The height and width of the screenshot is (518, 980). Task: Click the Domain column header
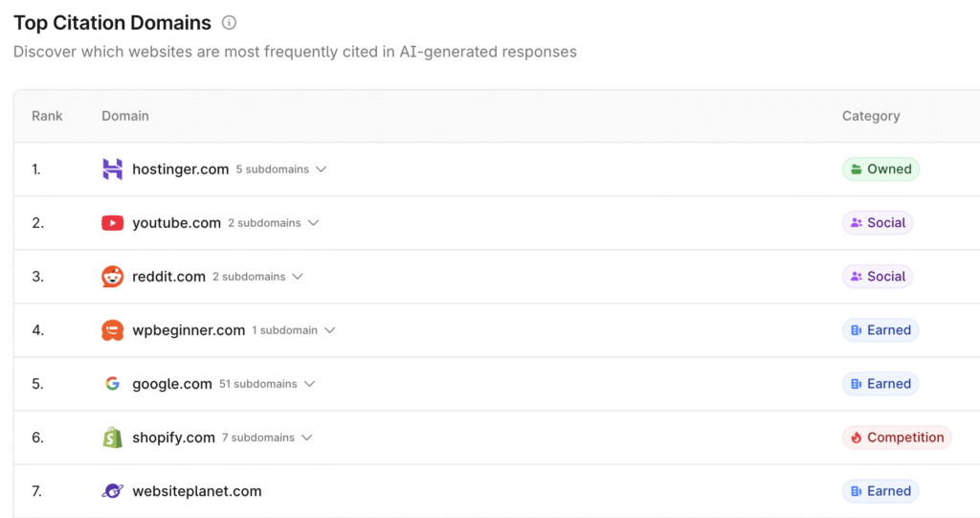pyautogui.click(x=125, y=116)
